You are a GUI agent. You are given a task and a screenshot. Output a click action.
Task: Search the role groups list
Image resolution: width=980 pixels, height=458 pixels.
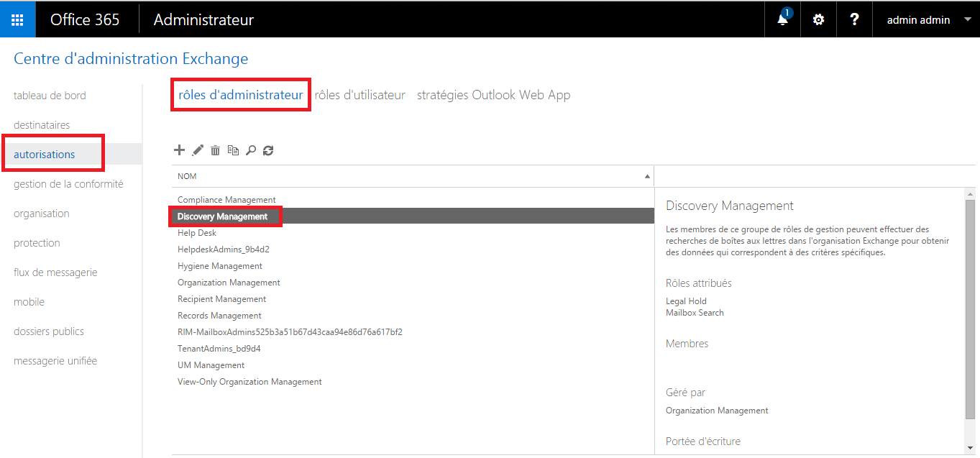(x=251, y=150)
